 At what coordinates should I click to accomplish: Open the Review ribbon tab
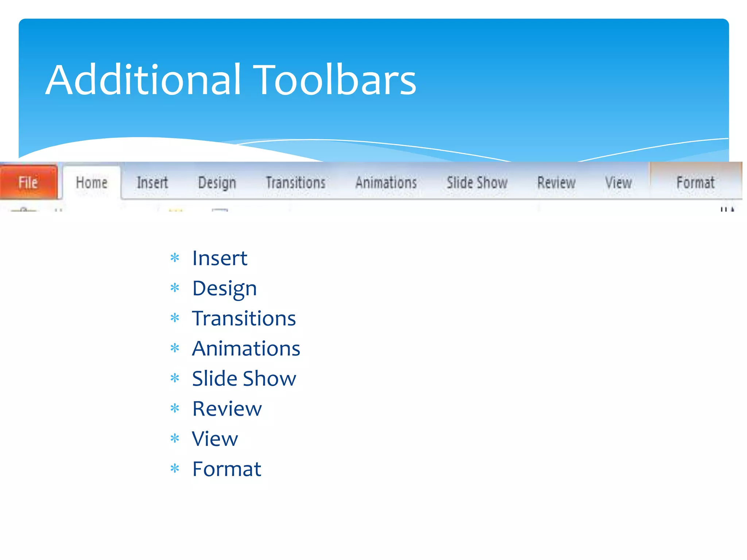coord(556,182)
